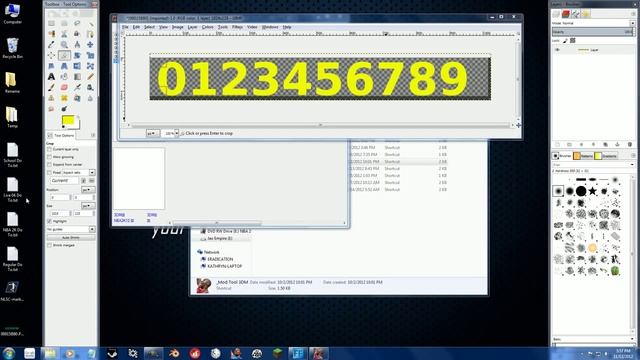Image resolution: width=640 pixels, height=360 pixels.
Task: Select the Free Select lasso tool
Action: [x=77, y=23]
